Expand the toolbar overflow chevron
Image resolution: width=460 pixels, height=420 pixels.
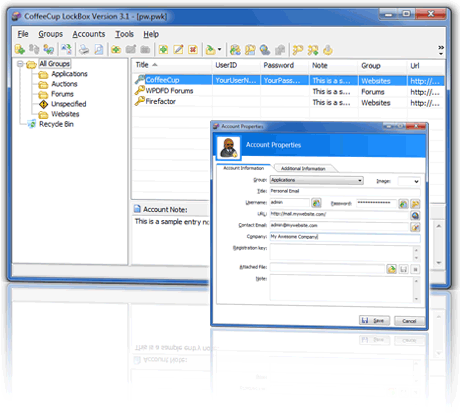441,50
